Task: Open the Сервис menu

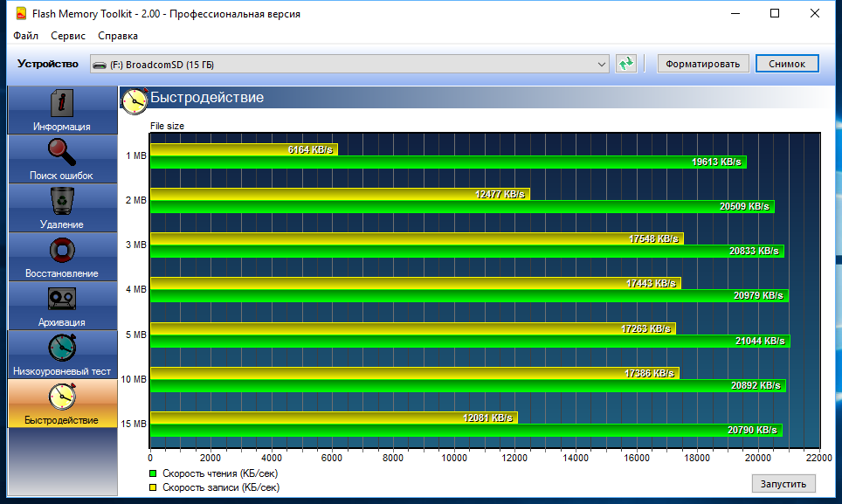Action: click(68, 36)
